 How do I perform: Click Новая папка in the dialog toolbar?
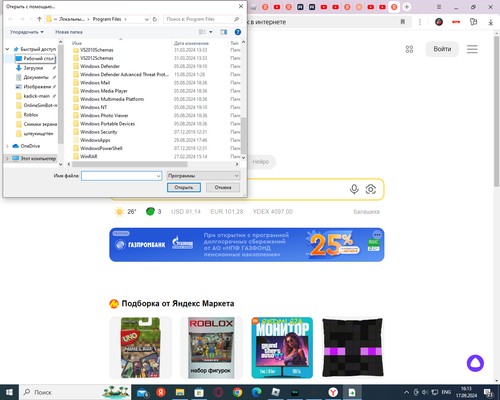click(x=69, y=32)
